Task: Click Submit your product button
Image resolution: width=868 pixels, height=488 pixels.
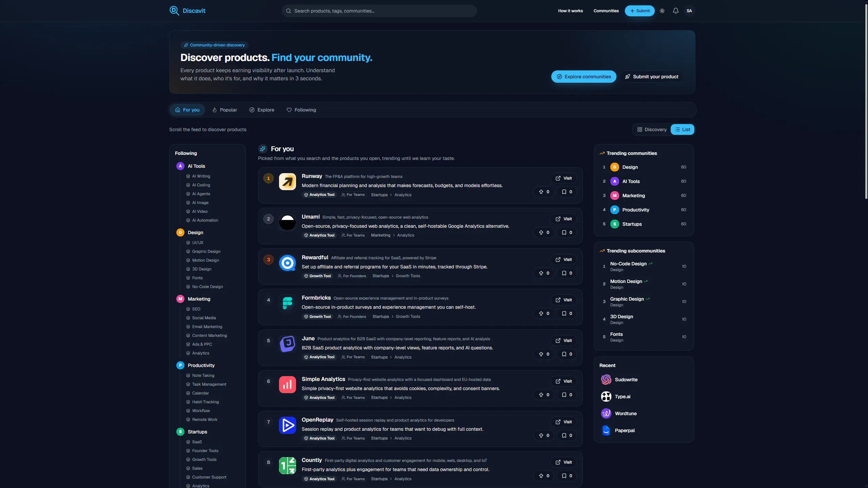Action: 652,77
